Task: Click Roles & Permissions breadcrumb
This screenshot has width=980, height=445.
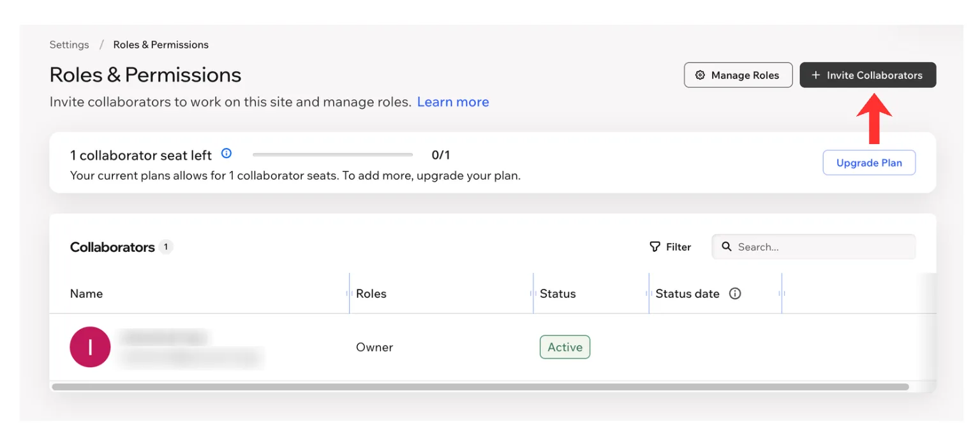Action: point(161,45)
